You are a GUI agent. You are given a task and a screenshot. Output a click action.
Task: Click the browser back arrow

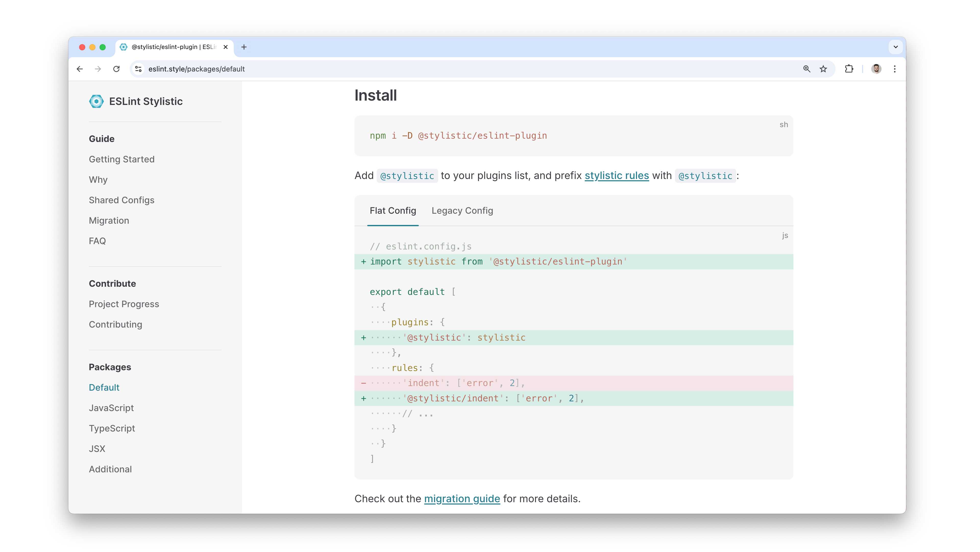pyautogui.click(x=80, y=69)
